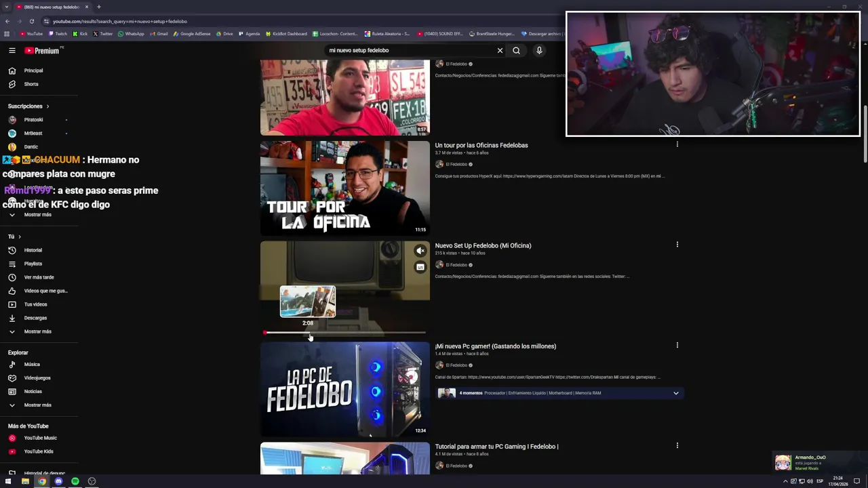
Task: Open Videojuegos in the Explorar section
Action: click(39, 378)
